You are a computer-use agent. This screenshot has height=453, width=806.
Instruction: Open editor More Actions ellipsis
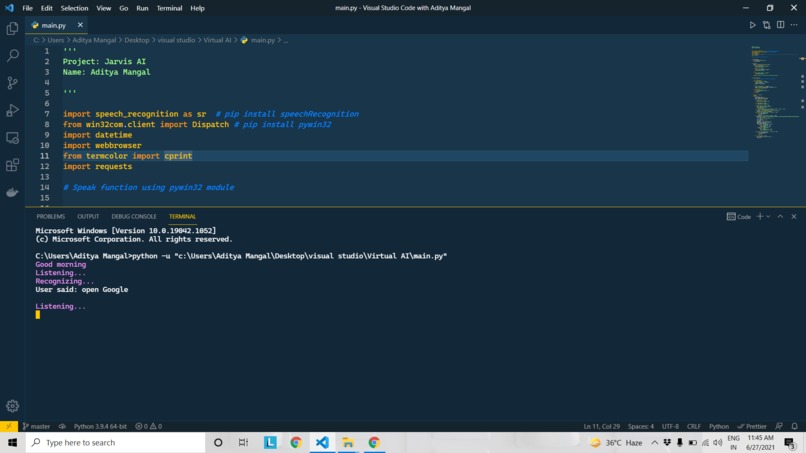tap(794, 25)
